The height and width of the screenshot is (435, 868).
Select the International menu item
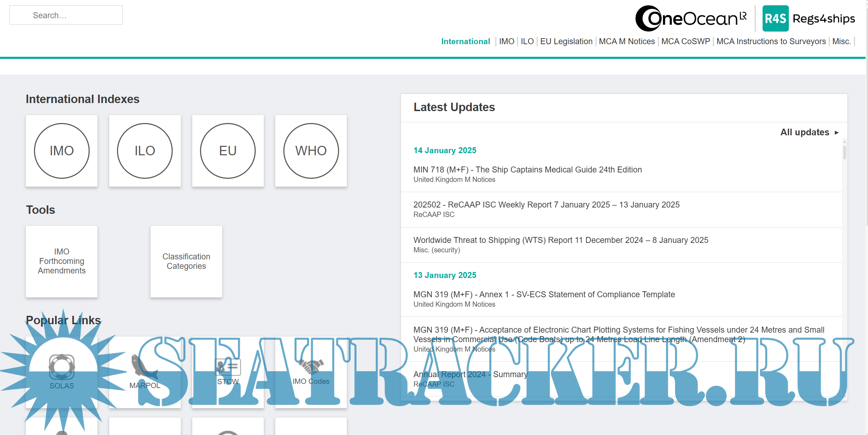[x=465, y=41]
